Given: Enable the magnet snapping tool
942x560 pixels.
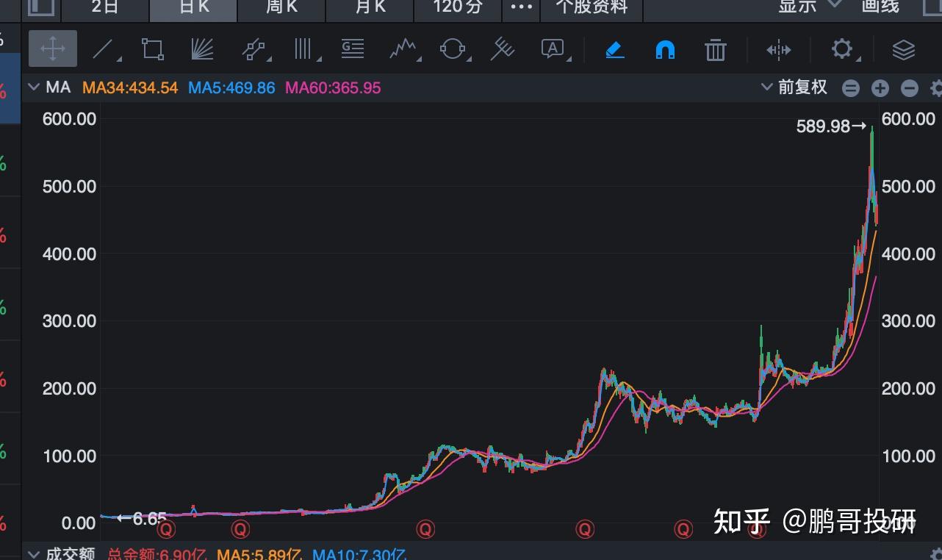Looking at the screenshot, I should [664, 49].
